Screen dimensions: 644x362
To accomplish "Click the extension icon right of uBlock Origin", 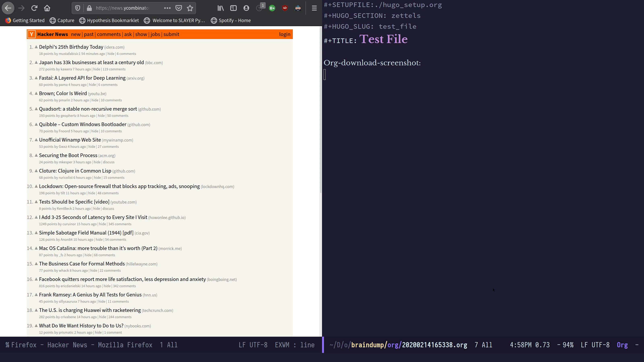I will pos(298,8).
